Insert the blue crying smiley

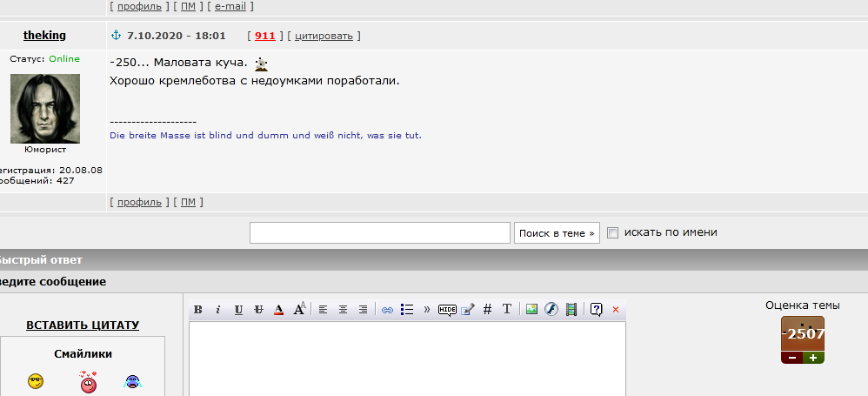pos(132,381)
